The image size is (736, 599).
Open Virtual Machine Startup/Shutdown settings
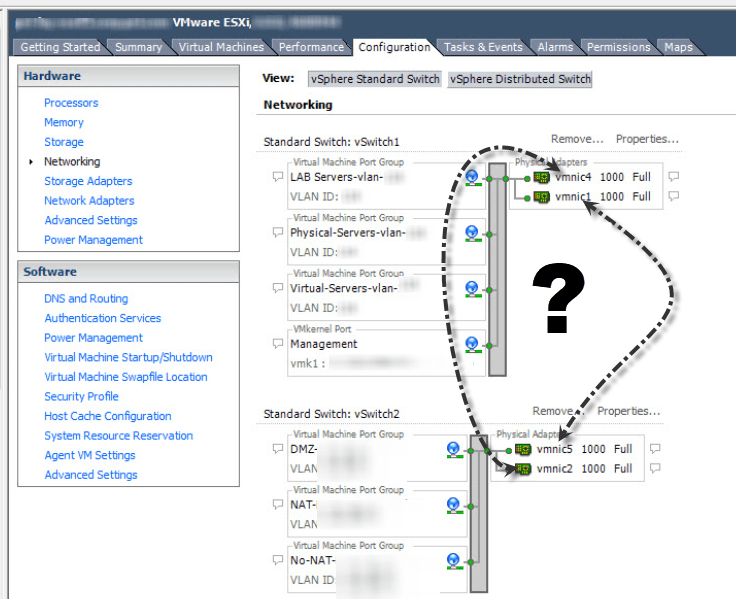point(128,357)
